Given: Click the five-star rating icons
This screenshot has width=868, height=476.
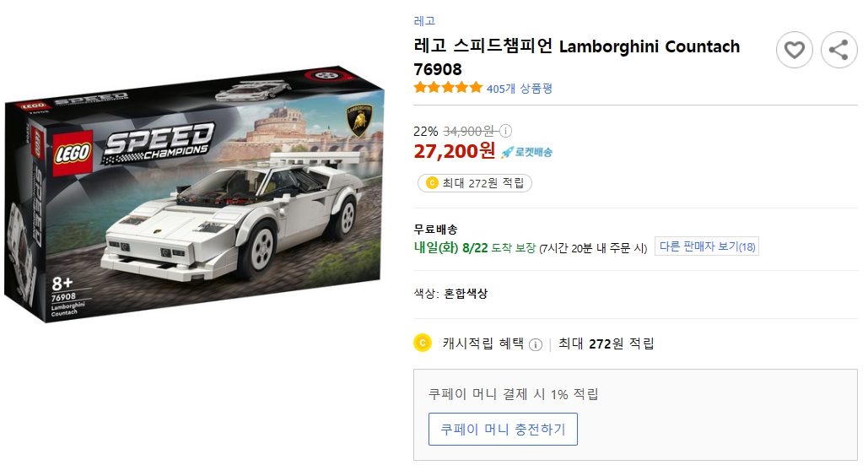Looking at the screenshot, I should tap(448, 88).
